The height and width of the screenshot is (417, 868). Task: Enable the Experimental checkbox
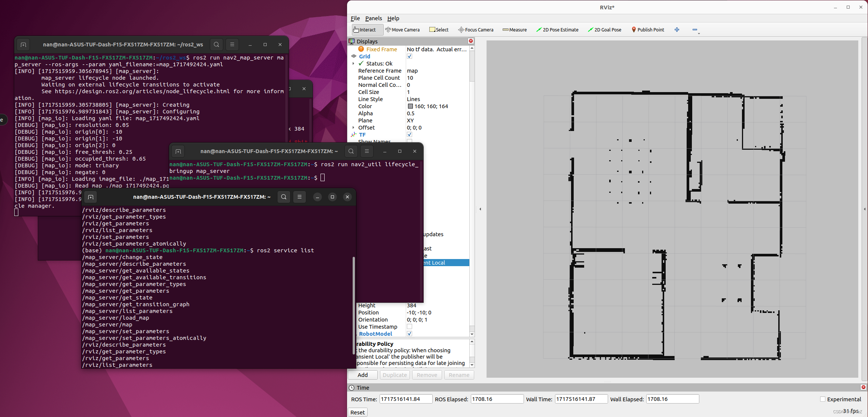(822, 399)
